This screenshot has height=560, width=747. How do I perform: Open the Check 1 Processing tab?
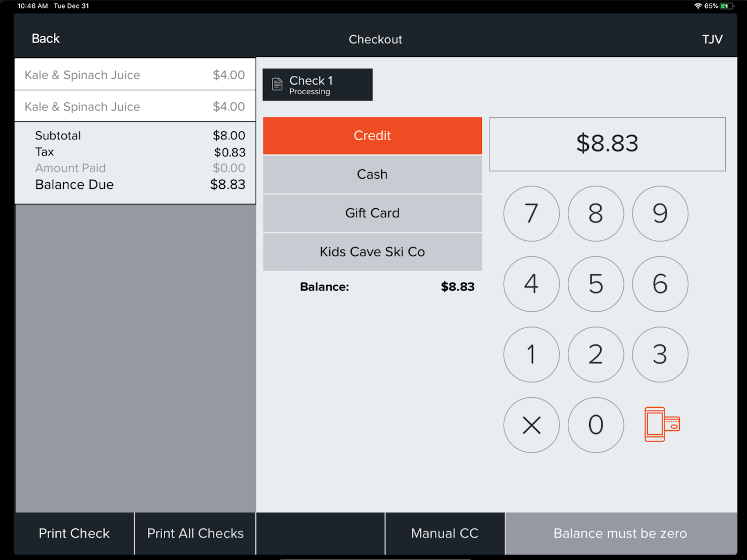click(x=317, y=84)
